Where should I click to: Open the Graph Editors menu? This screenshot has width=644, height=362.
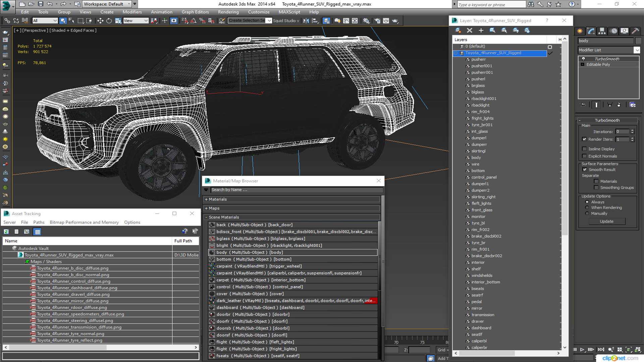[x=195, y=12]
